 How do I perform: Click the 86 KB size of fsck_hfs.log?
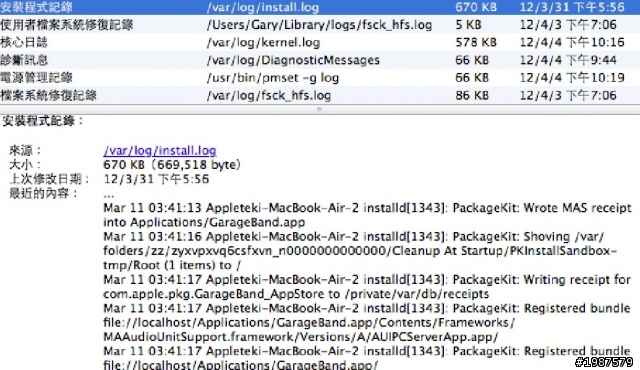[x=472, y=95]
